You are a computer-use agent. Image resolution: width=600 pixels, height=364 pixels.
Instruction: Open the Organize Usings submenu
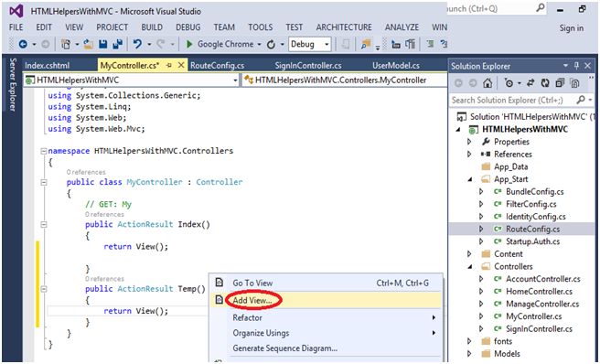(326, 333)
